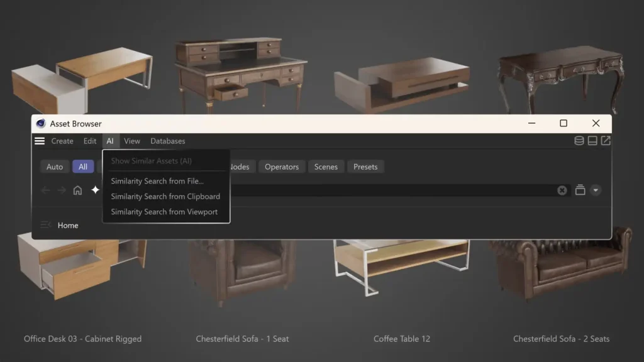Pop out window with external arrow icon
The height and width of the screenshot is (362, 644).
tap(606, 141)
